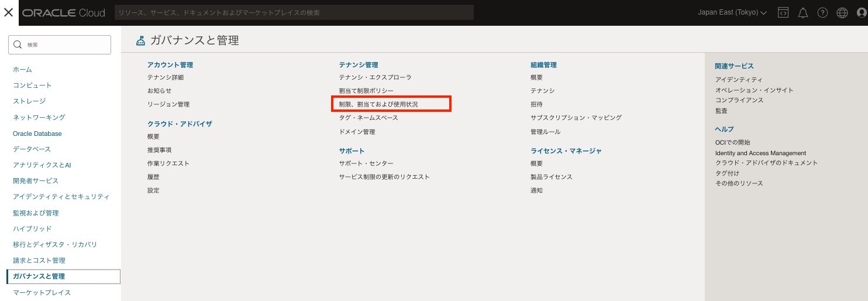Open 監査 link
The height and width of the screenshot is (301, 868).
click(x=721, y=110)
